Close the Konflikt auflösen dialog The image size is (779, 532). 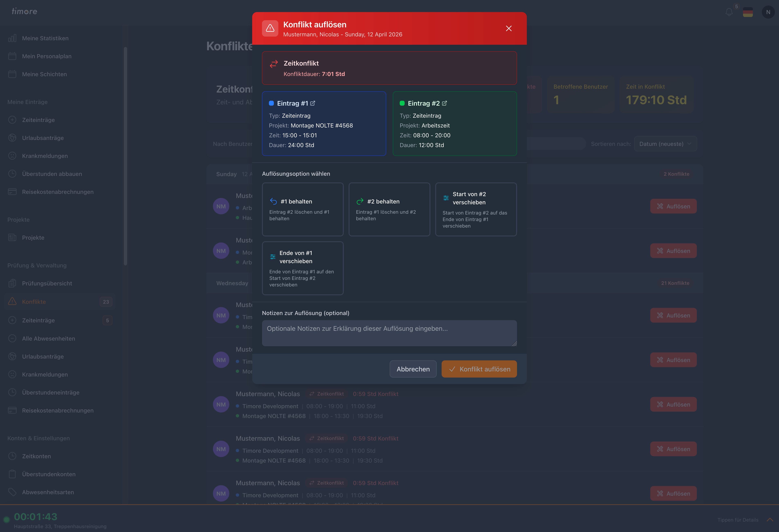tap(508, 28)
